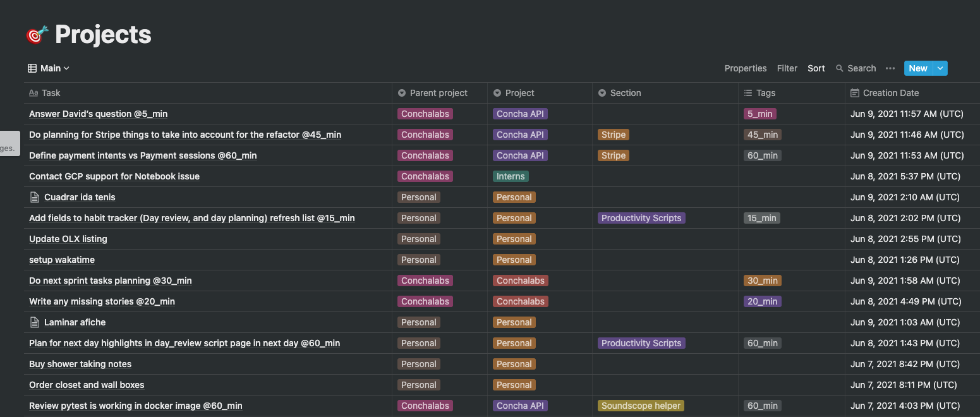Screen dimensions: 980x417
Task: Click Concha API tag in Answer David's row
Action: click(x=521, y=114)
